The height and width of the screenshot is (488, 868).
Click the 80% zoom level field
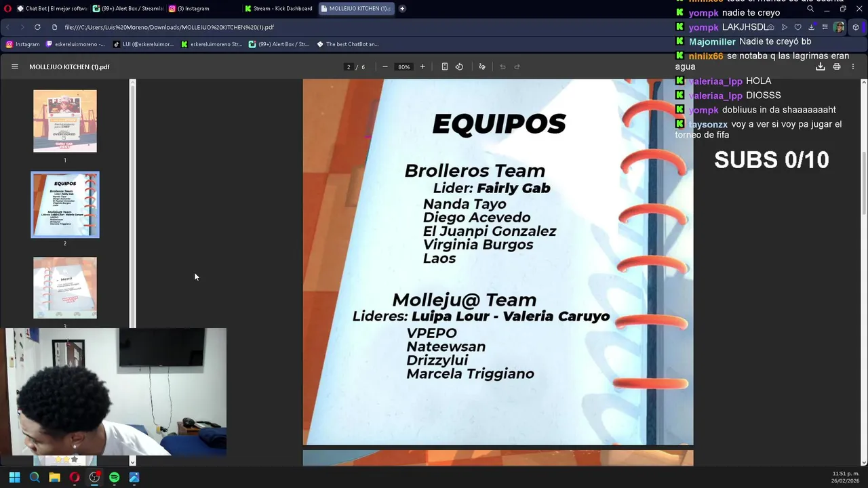click(x=403, y=66)
